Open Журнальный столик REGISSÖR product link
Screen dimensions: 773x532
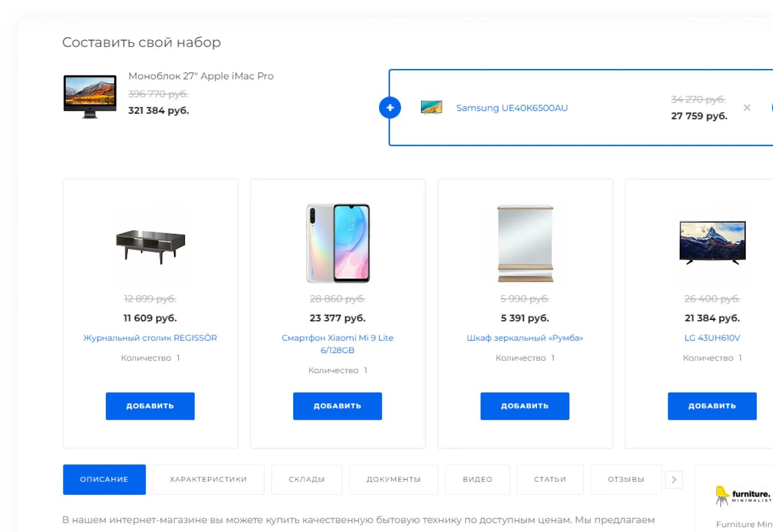pyautogui.click(x=150, y=338)
